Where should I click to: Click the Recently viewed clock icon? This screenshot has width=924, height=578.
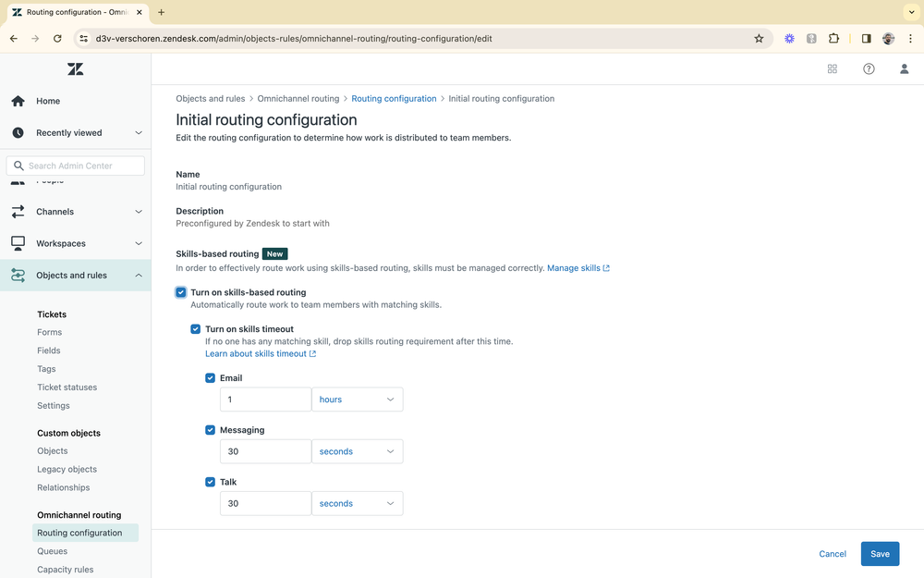tap(16, 132)
